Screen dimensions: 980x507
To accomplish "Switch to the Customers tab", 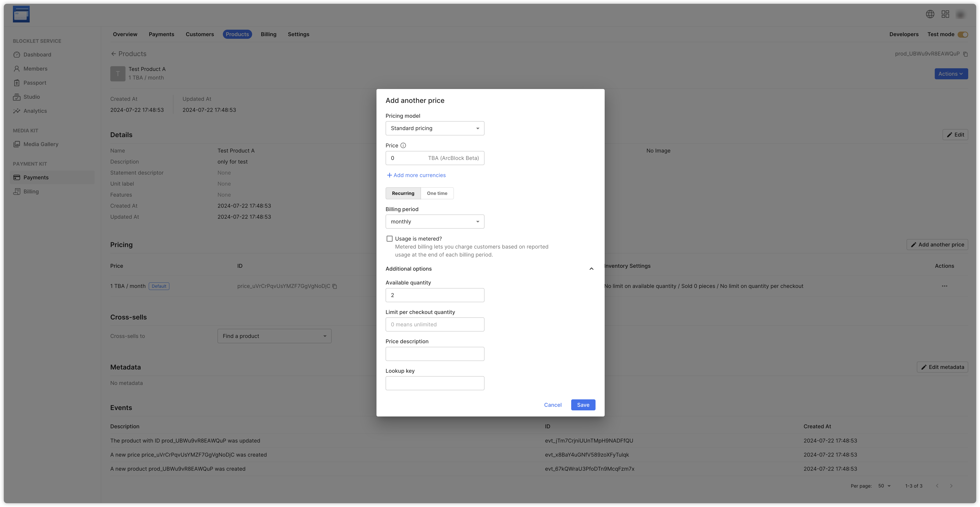I will coord(200,34).
